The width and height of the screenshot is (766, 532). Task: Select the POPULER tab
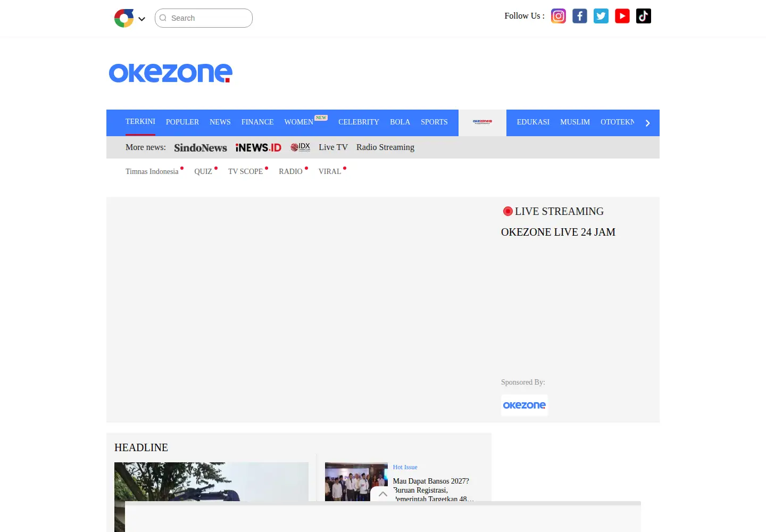coord(182,122)
